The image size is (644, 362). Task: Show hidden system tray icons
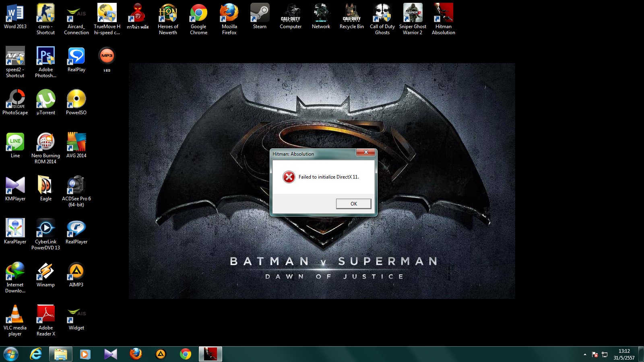585,354
